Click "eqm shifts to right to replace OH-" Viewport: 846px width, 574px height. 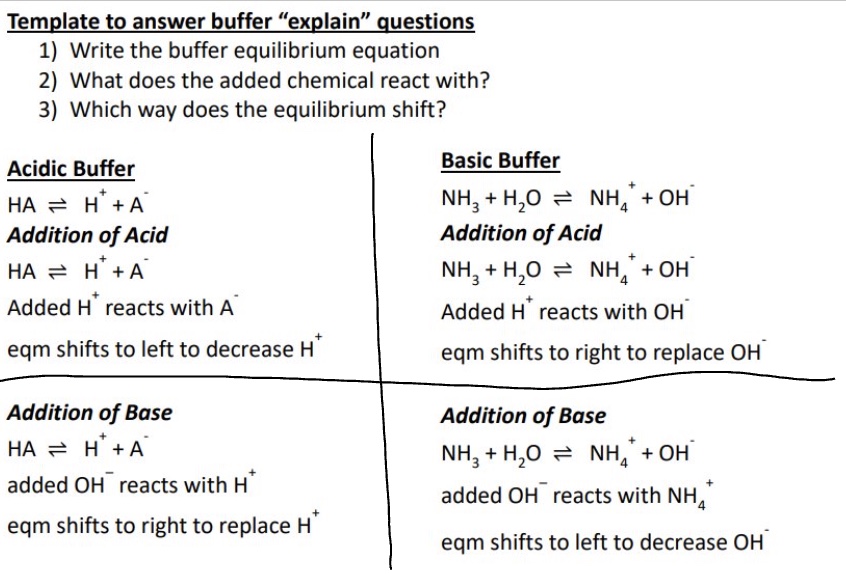(602, 353)
